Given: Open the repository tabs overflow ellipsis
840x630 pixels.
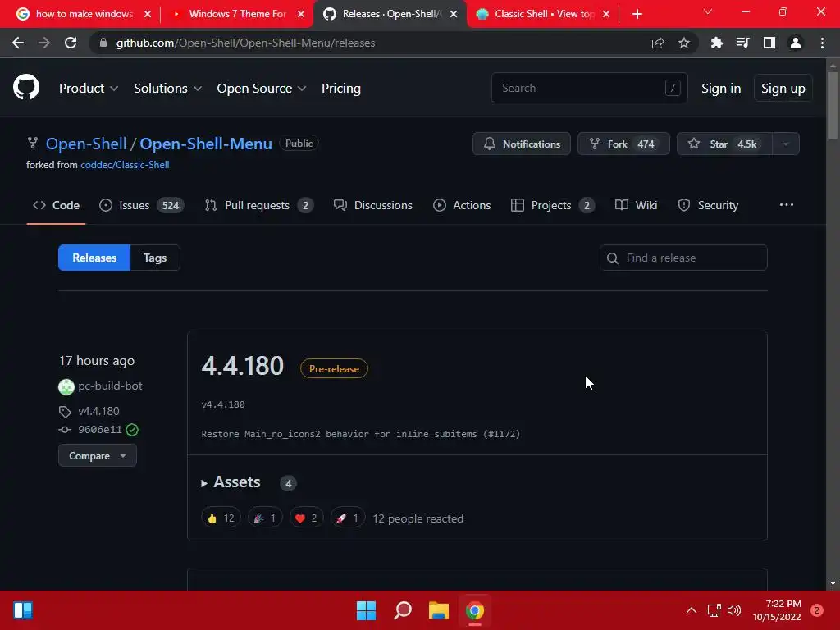Looking at the screenshot, I should click(x=787, y=204).
